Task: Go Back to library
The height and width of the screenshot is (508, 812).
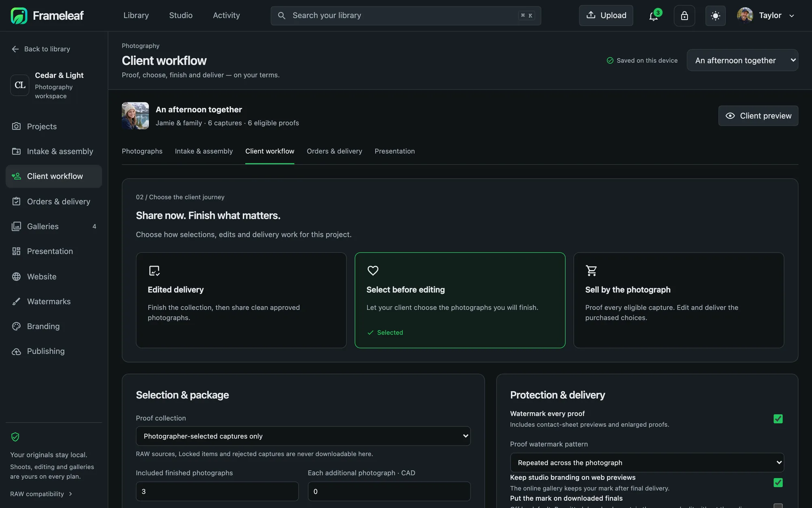Action: [41, 49]
